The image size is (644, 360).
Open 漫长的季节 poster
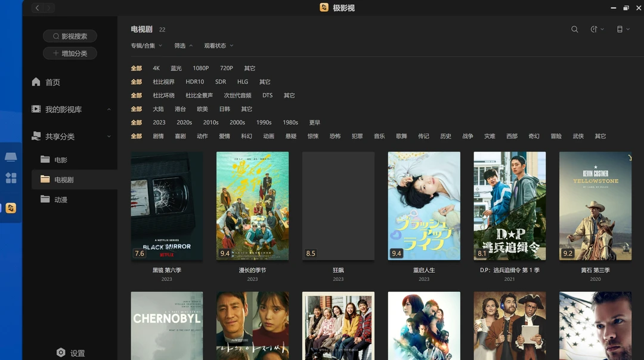[253, 206]
